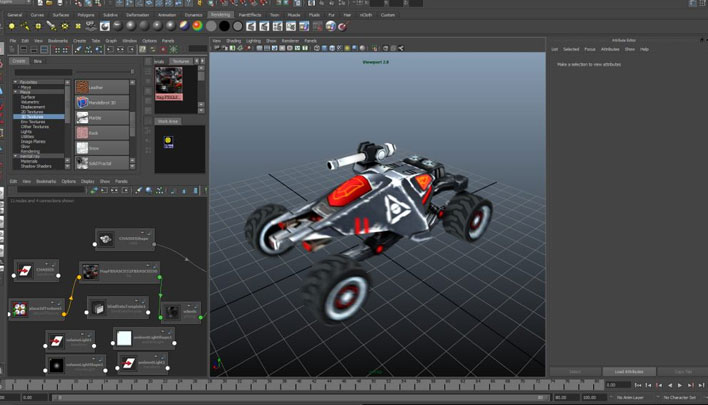Image resolution: width=708 pixels, height=405 pixels.
Task: Collapse the Maya tree section
Action: pos(16,92)
